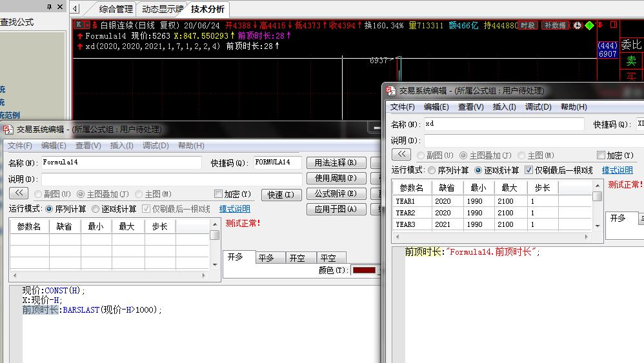Click the 时段 button in the chart header
The image size is (644, 363).
527,25
